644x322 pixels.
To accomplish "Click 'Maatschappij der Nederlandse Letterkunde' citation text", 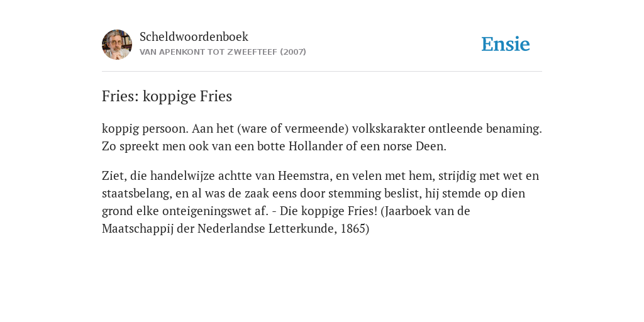I will (x=219, y=229).
